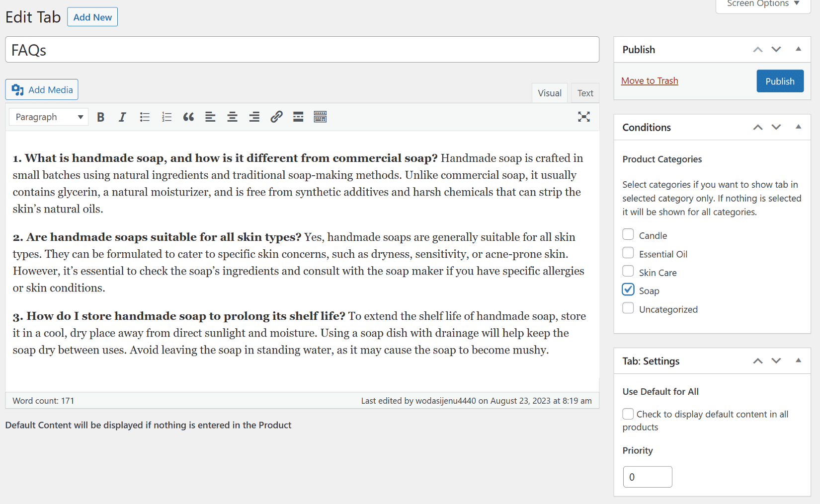Expand the Screen Options panel

pos(763,4)
